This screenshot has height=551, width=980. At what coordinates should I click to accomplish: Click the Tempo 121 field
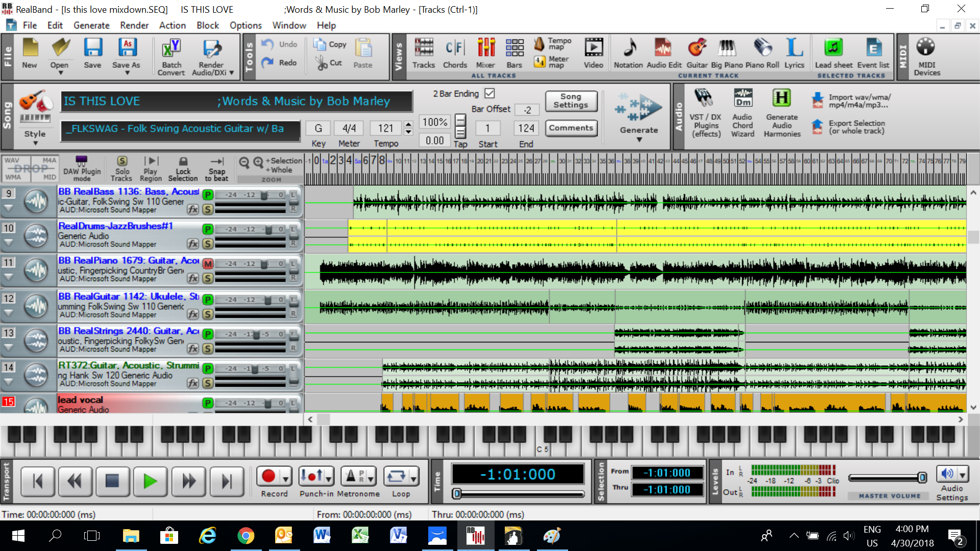[386, 128]
